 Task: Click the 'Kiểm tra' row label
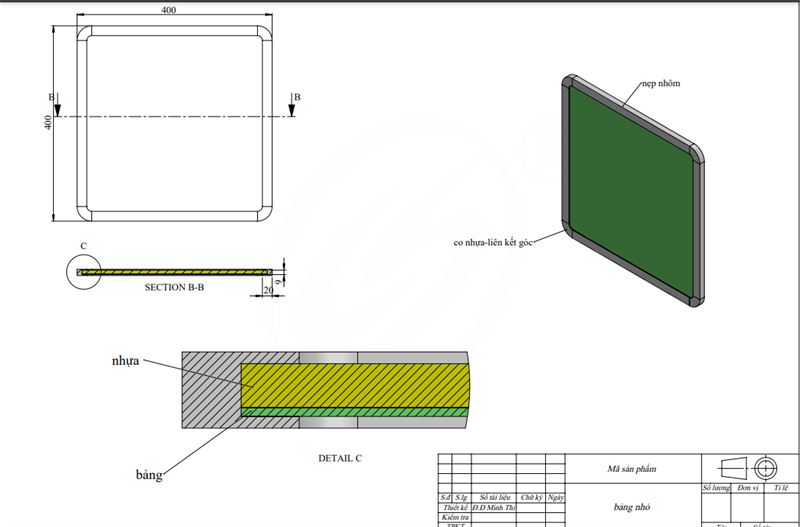coord(455,517)
